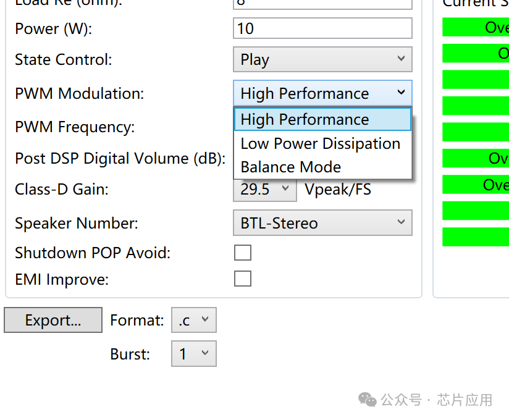Choose Low Power Dissipation option
Image resolution: width=509 pixels, height=420 pixels.
point(321,144)
